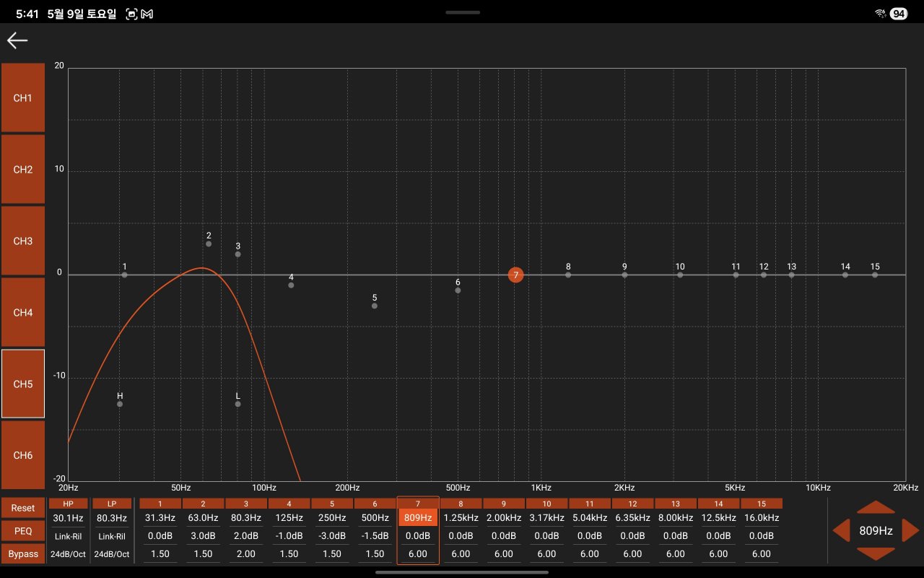Select band 5 gain -3.0dB
Image resolution: width=924 pixels, height=578 pixels.
tap(332, 536)
